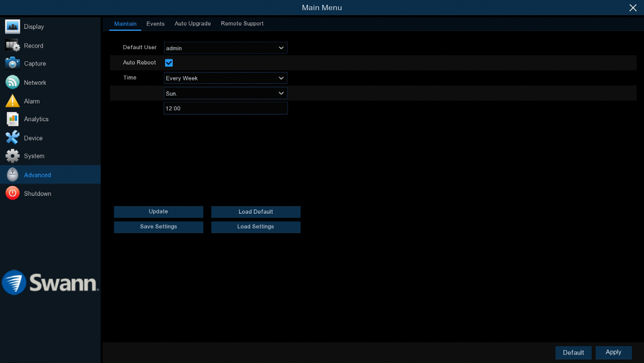Select the Capture camera icon
The height and width of the screenshot is (363, 644).
click(12, 63)
